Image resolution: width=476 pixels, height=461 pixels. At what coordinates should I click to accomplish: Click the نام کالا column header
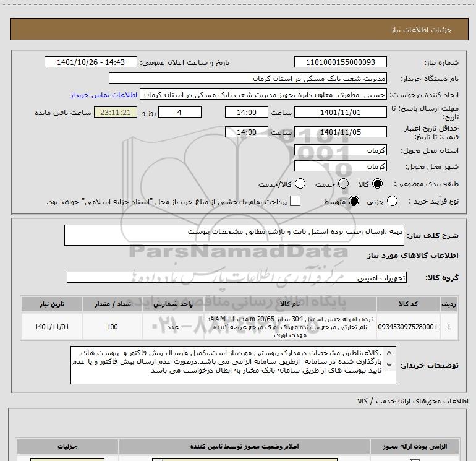point(289,304)
